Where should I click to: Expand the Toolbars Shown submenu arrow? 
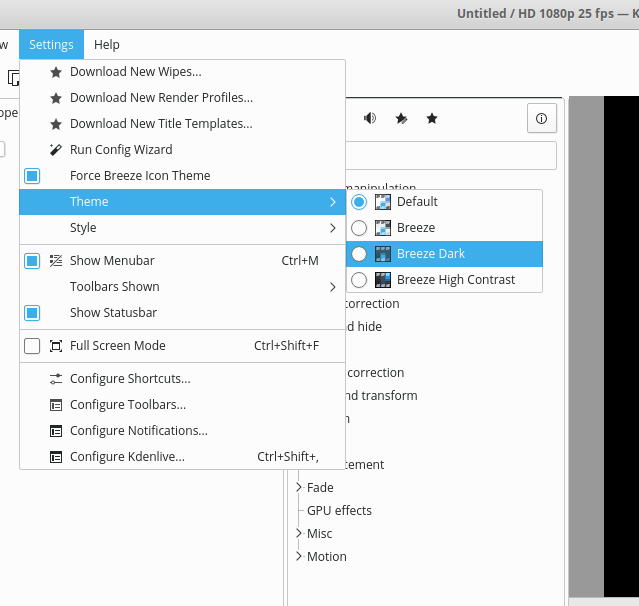point(333,287)
